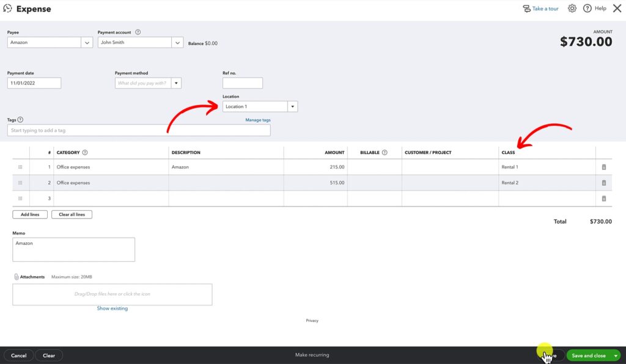Click the Take a tour flag icon

(x=526, y=8)
